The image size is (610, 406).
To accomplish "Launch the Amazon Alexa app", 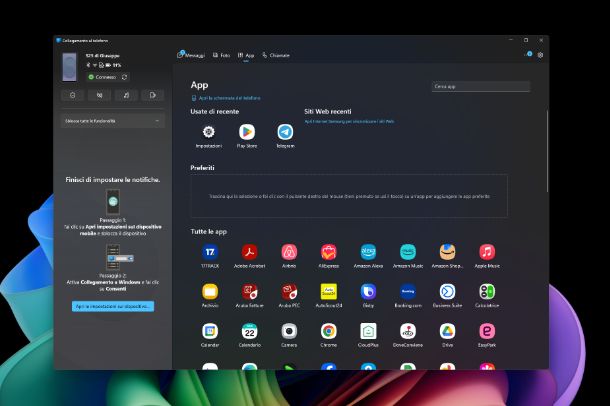I will [x=368, y=252].
